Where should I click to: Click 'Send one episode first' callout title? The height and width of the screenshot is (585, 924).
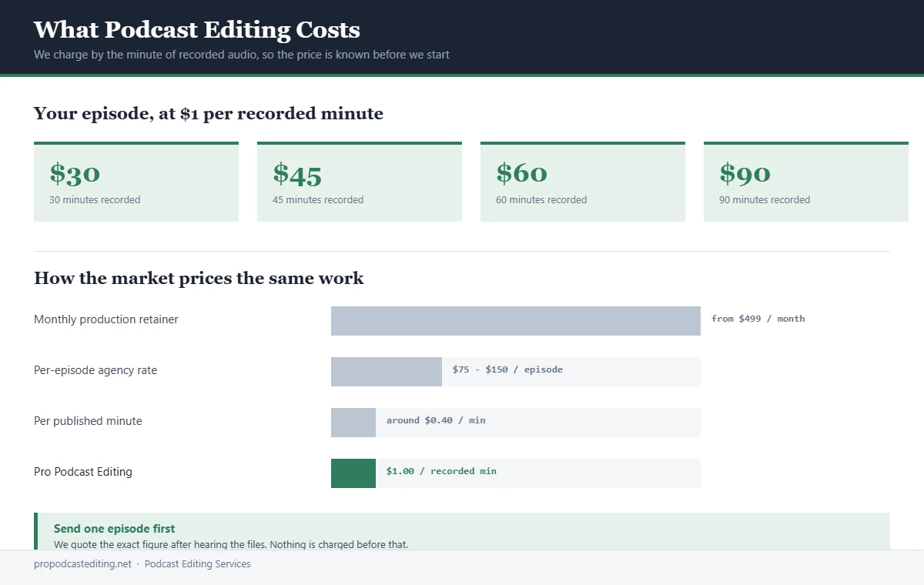pyautogui.click(x=114, y=529)
